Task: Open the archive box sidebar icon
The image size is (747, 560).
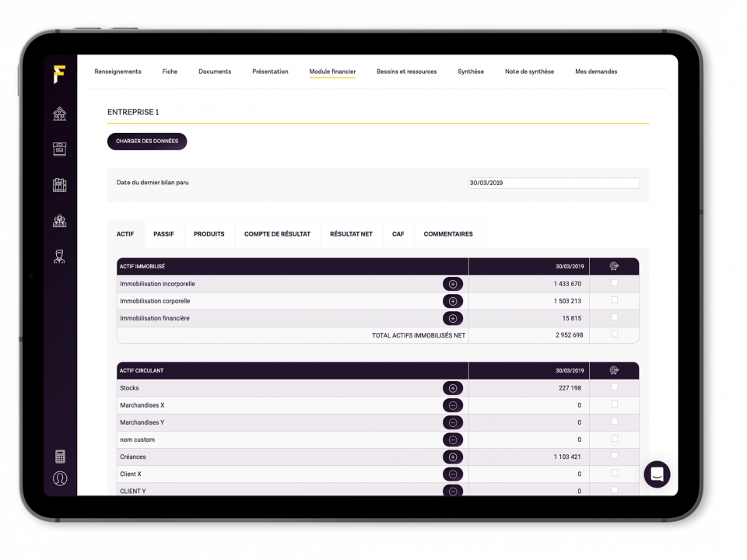Action: coord(60,149)
